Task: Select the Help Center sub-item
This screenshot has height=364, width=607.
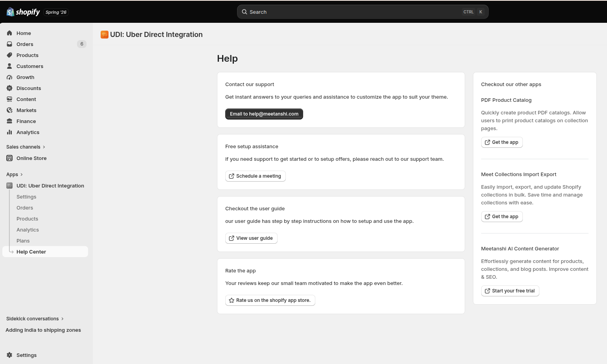Action: [45, 252]
